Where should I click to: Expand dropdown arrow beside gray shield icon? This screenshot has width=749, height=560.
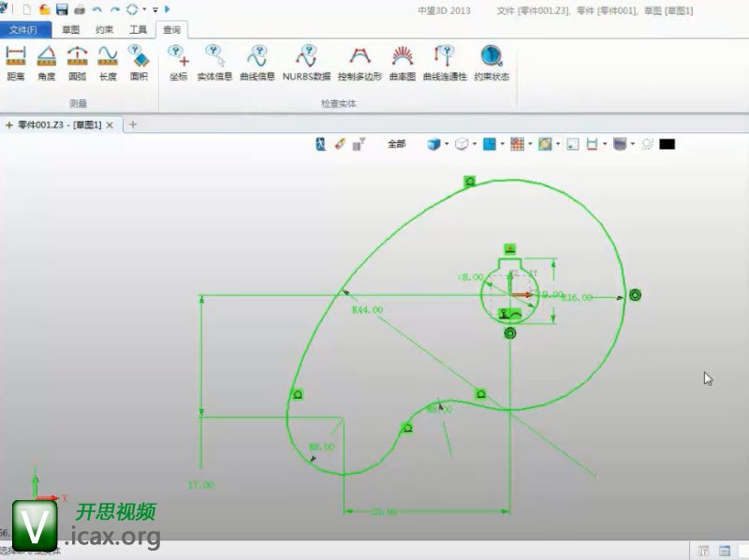click(x=633, y=144)
